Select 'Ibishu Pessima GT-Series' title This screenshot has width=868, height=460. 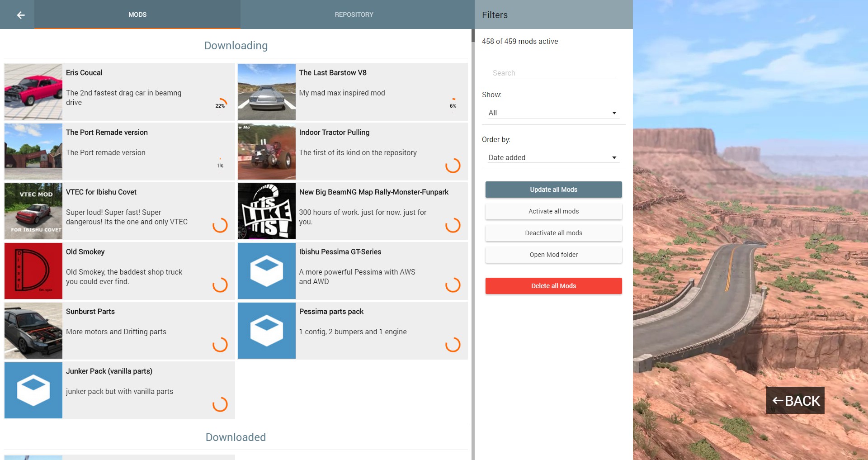(x=340, y=252)
